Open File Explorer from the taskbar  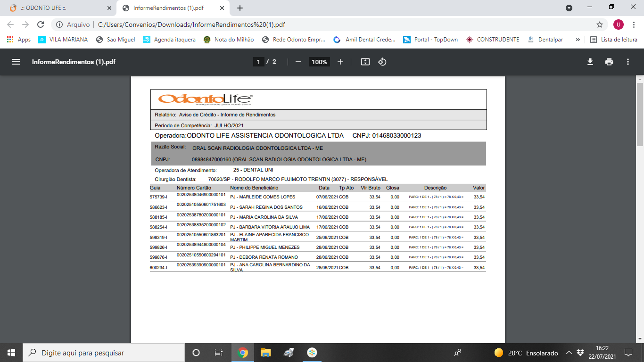tap(266, 353)
